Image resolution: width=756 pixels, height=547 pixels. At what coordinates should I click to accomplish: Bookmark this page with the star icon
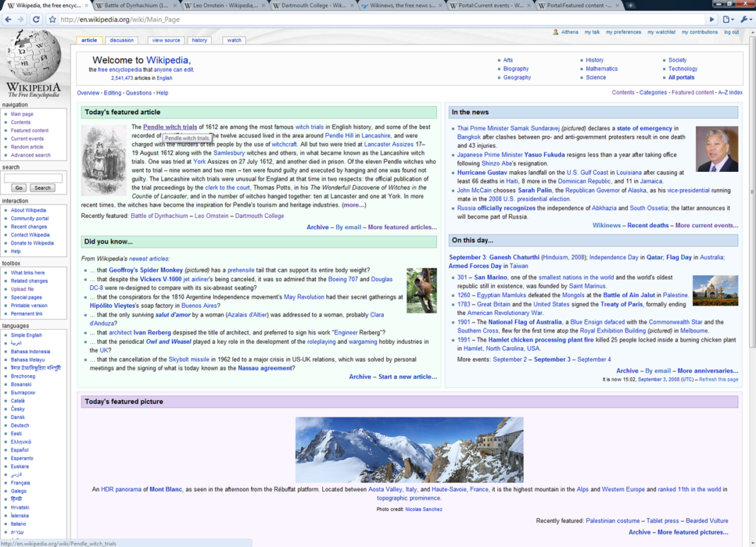[52, 19]
